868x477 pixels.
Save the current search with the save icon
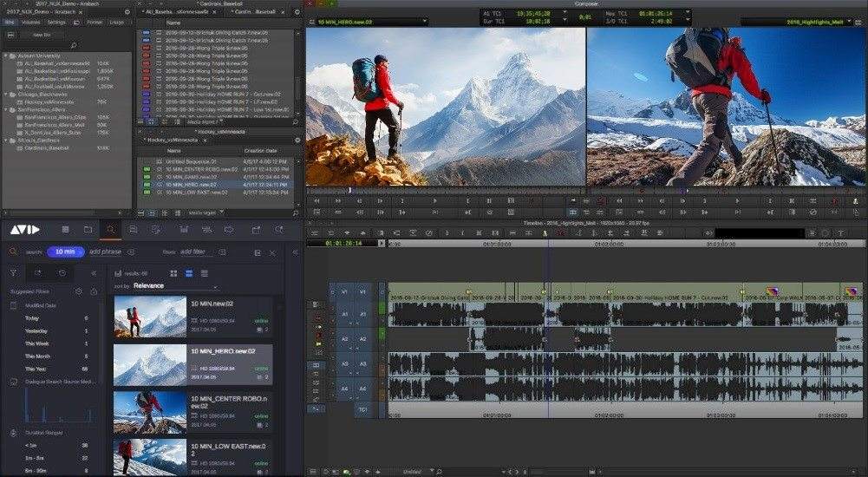pos(258,252)
